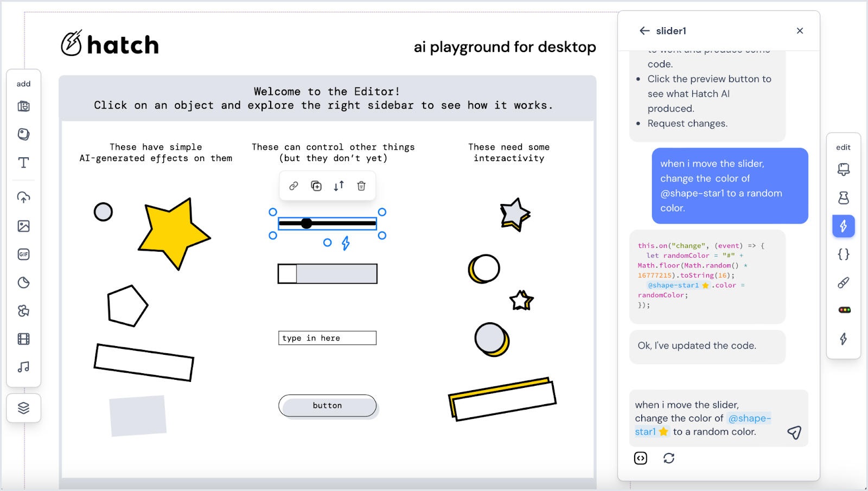Click the refresh icon below the chat input
868x491 pixels.
point(669,458)
